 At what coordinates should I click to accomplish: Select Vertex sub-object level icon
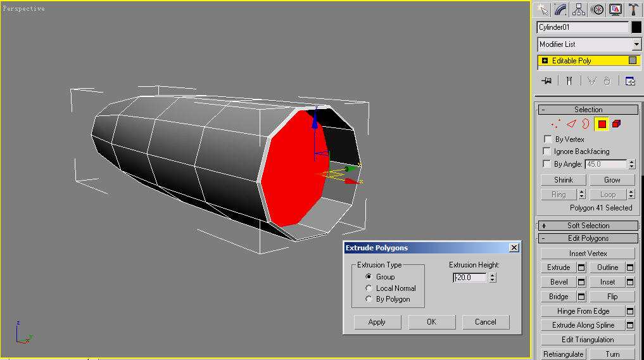pyautogui.click(x=556, y=124)
